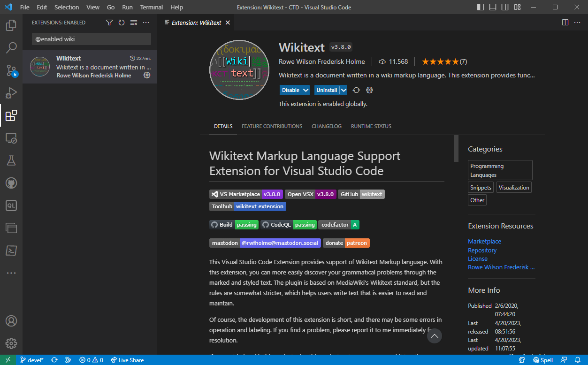Click the extensions search input field
The image size is (588, 365).
coord(91,38)
